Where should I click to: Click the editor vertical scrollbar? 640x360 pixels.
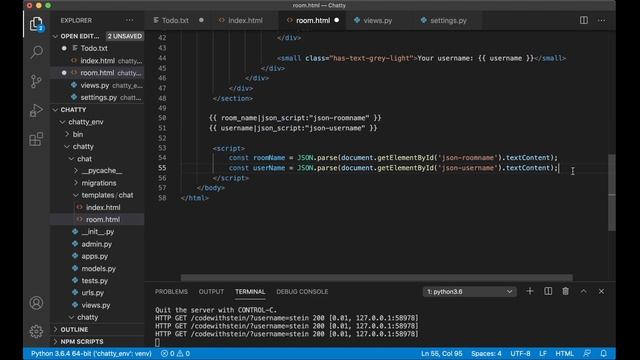click(x=611, y=193)
